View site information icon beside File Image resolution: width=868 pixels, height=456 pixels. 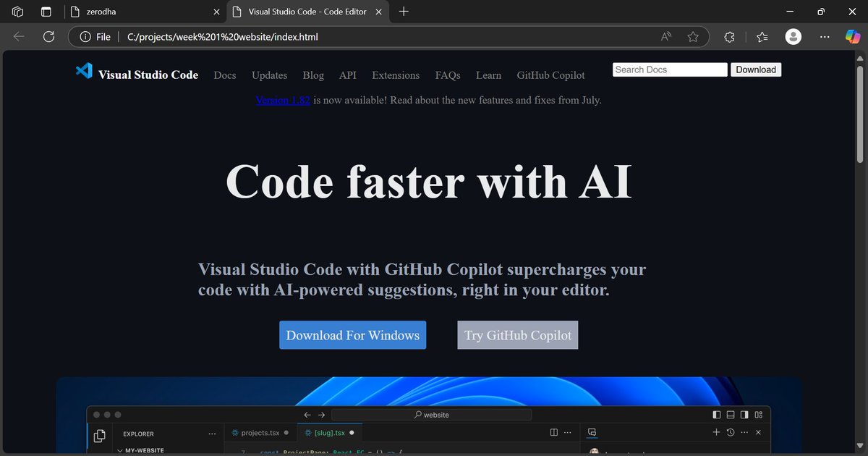tap(85, 37)
